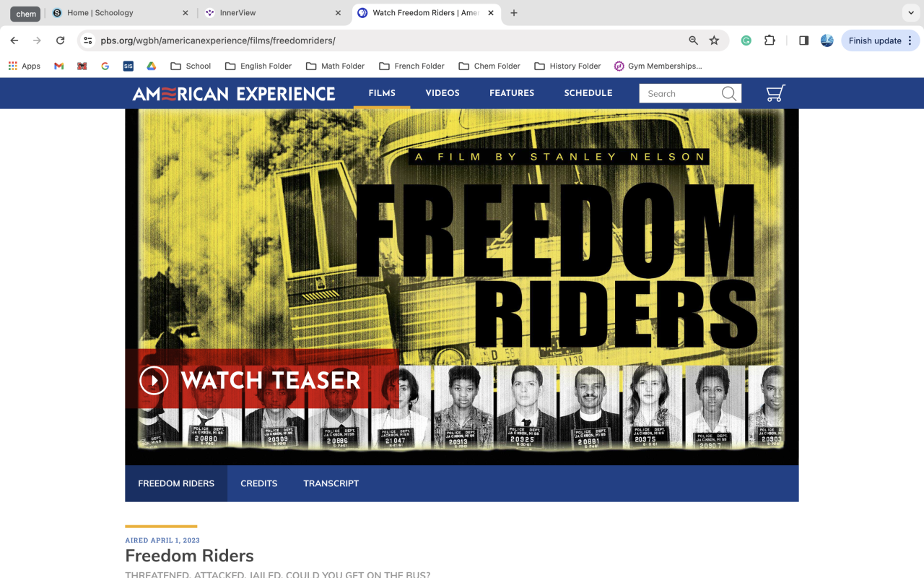
Task: Switch to the InnerView tab
Action: click(x=274, y=13)
